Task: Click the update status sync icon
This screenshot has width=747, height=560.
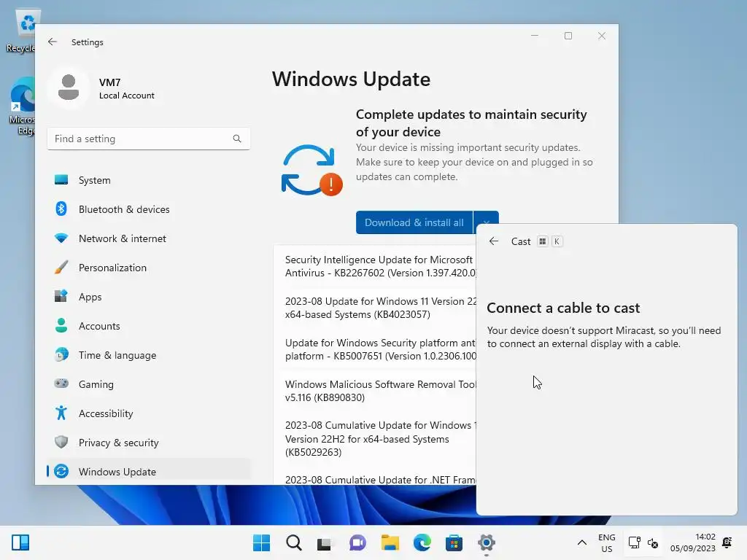Action: 311,171
